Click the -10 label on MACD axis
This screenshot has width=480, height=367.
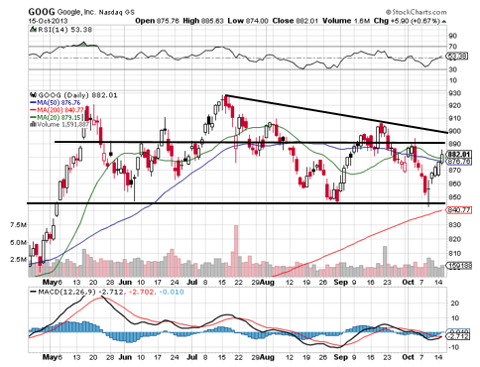[454, 347]
